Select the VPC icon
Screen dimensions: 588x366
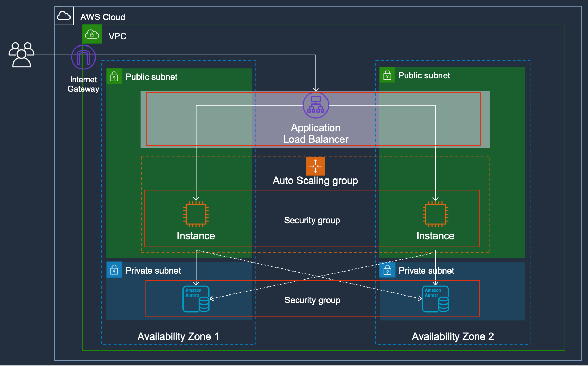[92, 34]
